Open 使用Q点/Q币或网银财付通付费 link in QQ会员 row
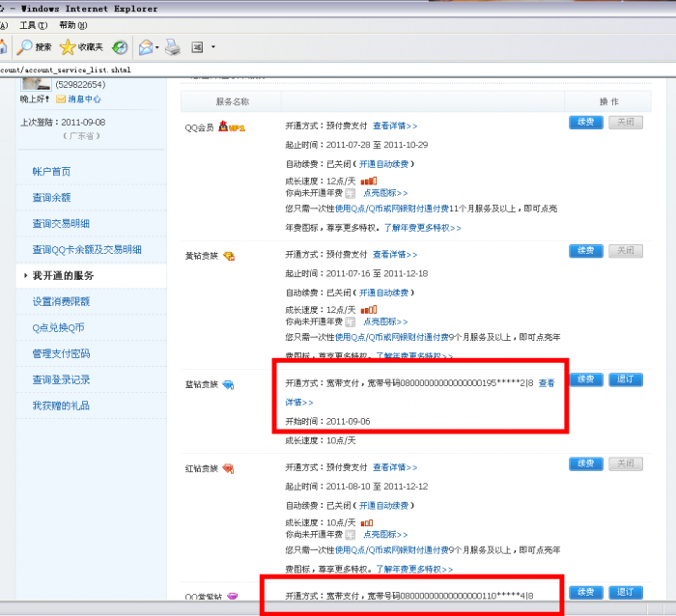Image resolution: width=676 pixels, height=616 pixels. point(392,209)
